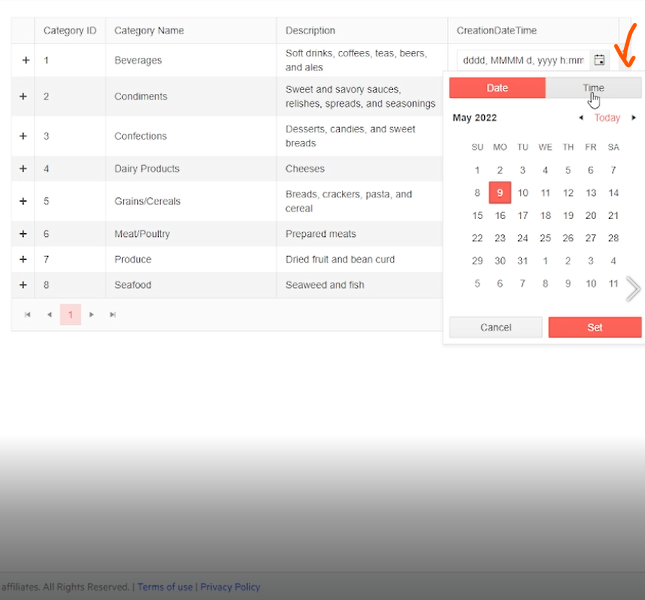The image size is (645, 600).
Task: Pick May 25 in the calendar
Action: [x=545, y=238]
